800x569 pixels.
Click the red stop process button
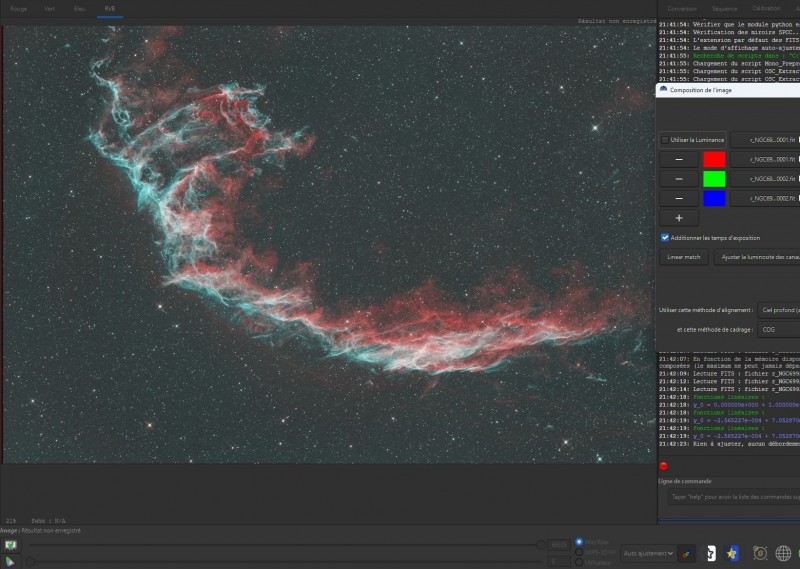coord(663,466)
